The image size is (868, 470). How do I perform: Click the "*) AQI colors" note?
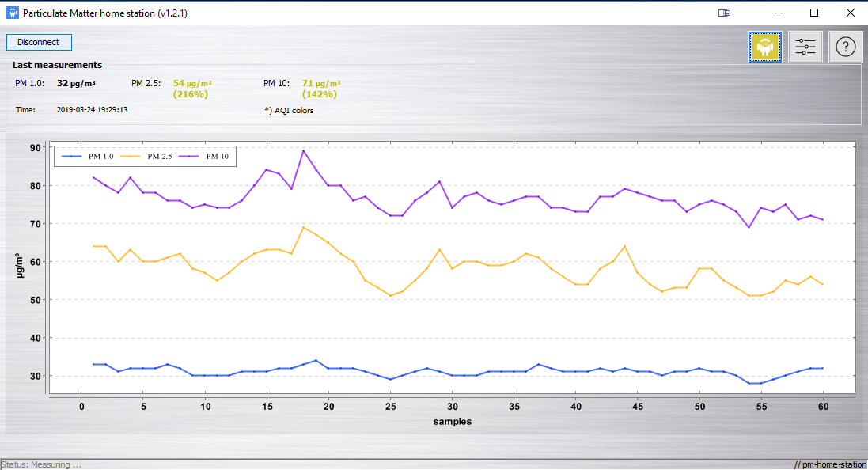pyautogui.click(x=289, y=111)
